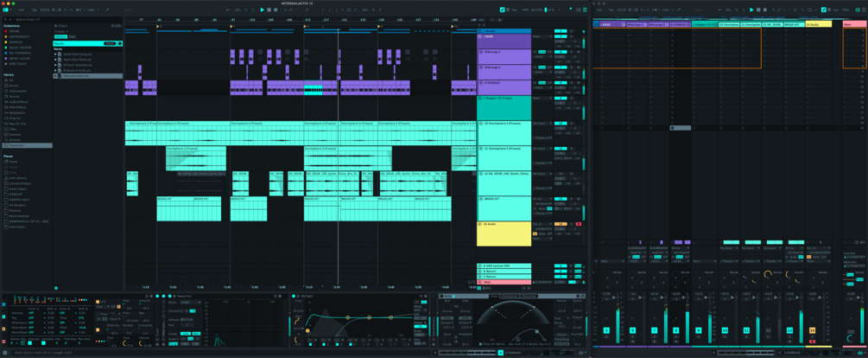Select the 14 Audio track header
This screenshot has width=868, height=358.
[x=504, y=233]
